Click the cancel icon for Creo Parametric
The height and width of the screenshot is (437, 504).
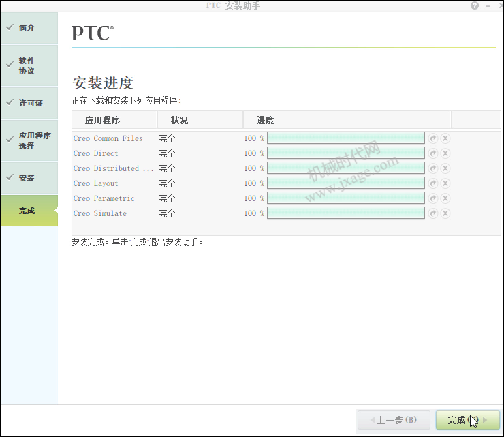(x=445, y=198)
